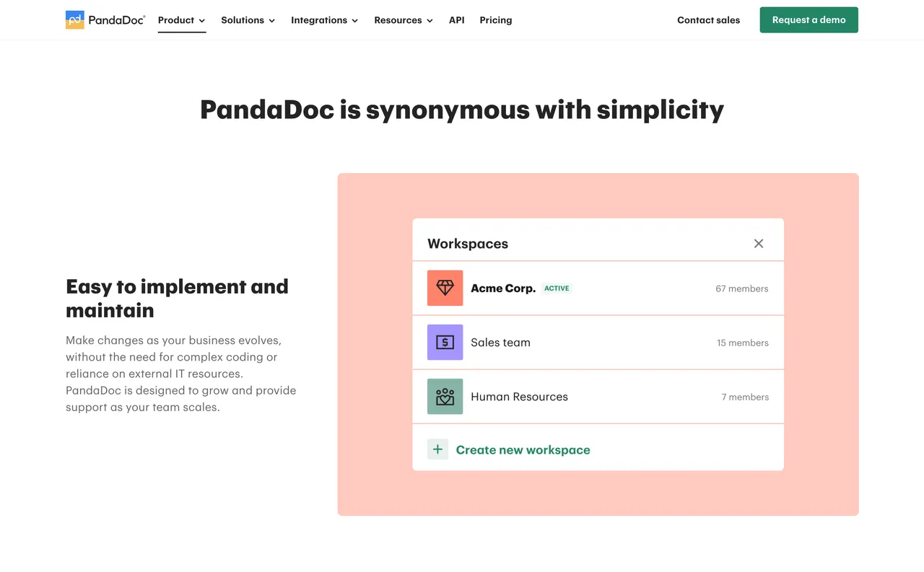
Task: Open the Solutions dropdown menu
Action: (248, 20)
